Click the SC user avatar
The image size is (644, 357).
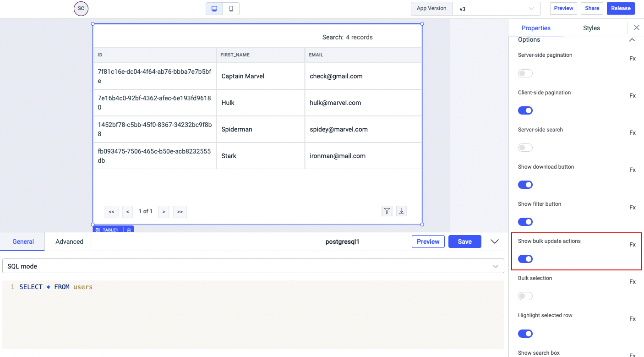(x=81, y=8)
